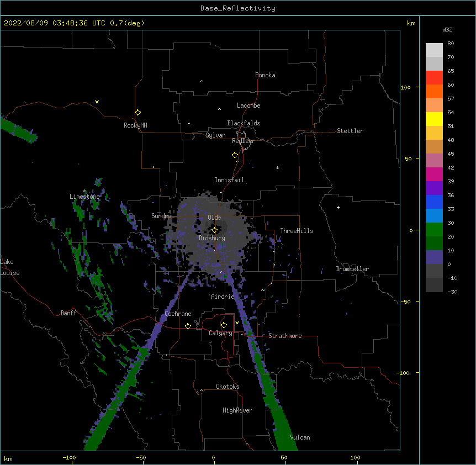Click the yellow diamond marker above Calgary label

[x=224, y=325]
